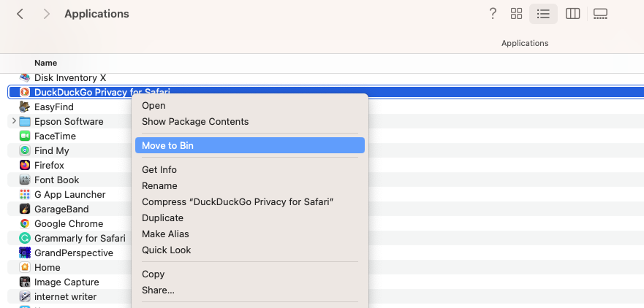This screenshot has height=308, width=644.
Task: Select the Epson Software row text
Action: [69, 121]
